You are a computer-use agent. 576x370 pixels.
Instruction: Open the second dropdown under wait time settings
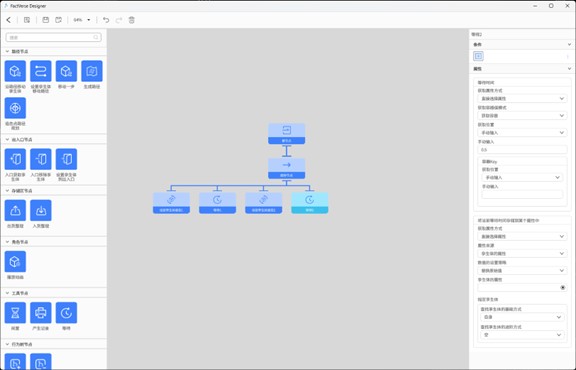(522, 115)
